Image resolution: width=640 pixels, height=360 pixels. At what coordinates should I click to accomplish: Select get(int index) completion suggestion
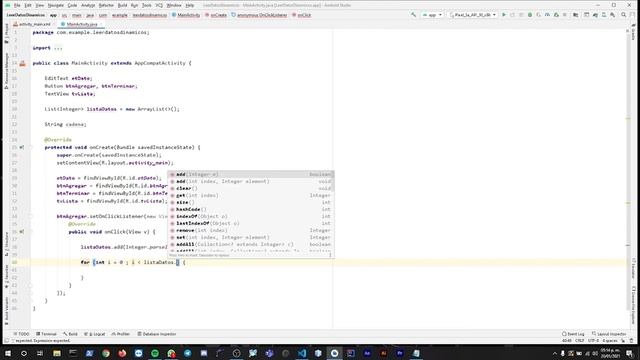[x=251, y=196]
